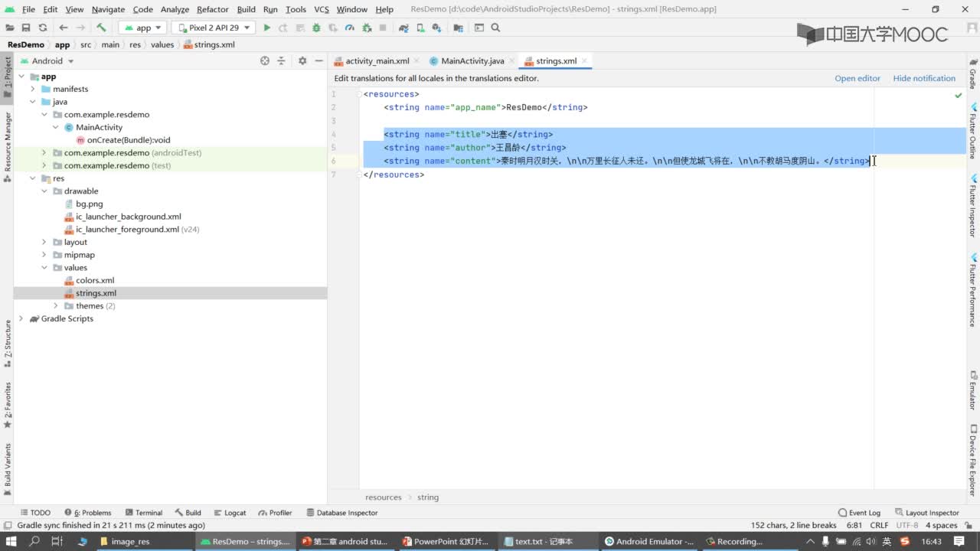The width and height of the screenshot is (980, 551).
Task: Open the Terminal tool window
Action: tap(143, 513)
